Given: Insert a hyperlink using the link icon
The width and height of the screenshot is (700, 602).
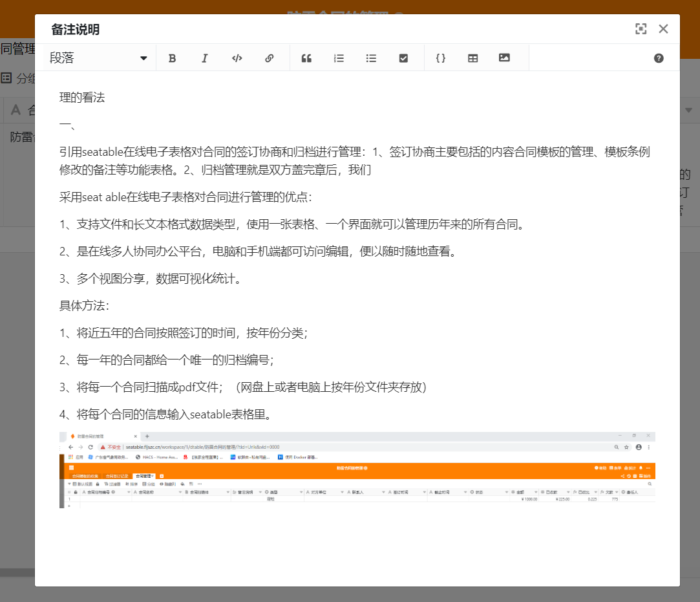Looking at the screenshot, I should pos(270,58).
